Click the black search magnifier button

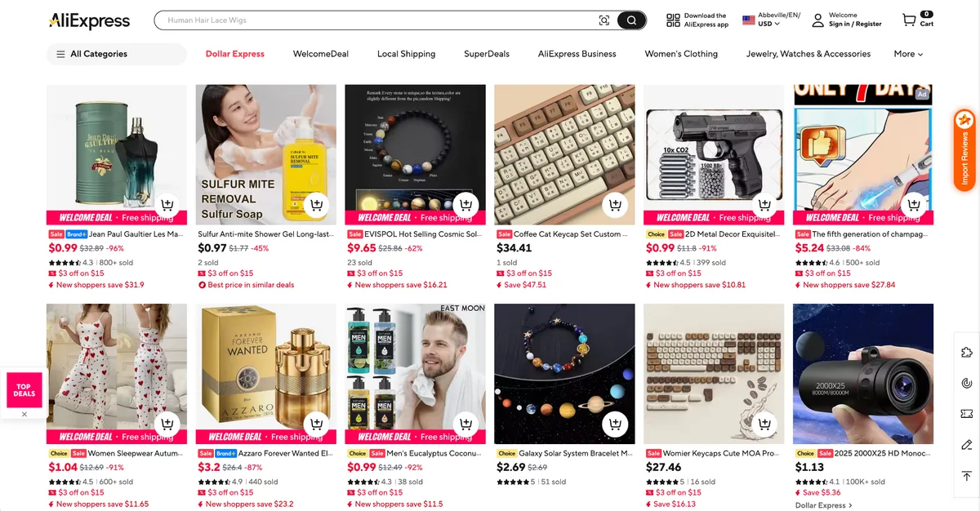(x=630, y=20)
